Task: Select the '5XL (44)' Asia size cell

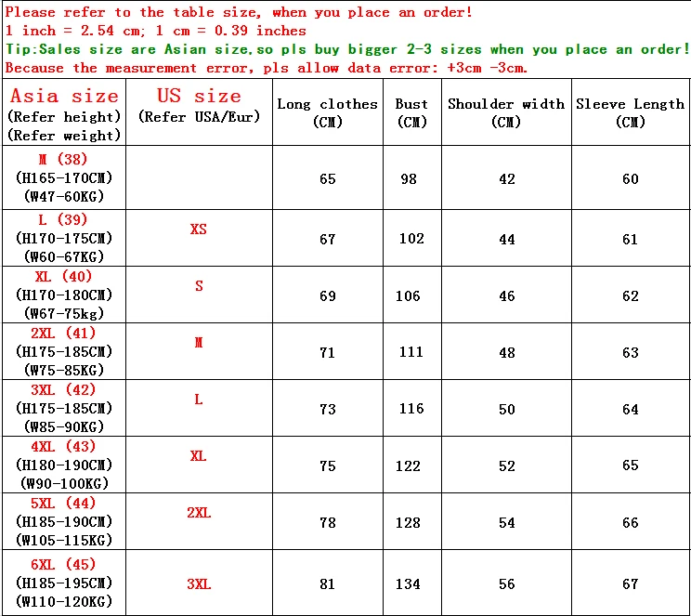Action: [64, 521]
